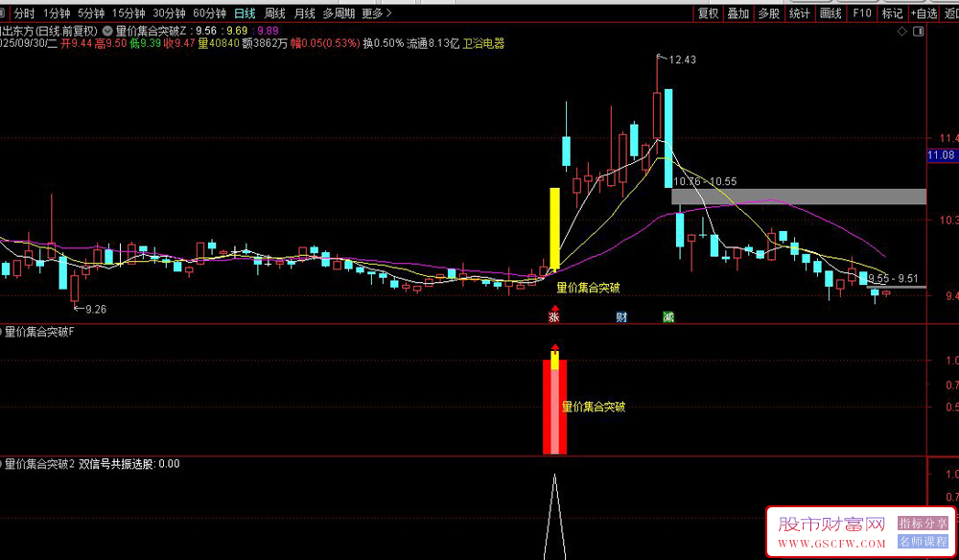Screen dimensions: 959x560
Task: Click the red arrow atop the signal bar
Action: pyautogui.click(x=554, y=347)
